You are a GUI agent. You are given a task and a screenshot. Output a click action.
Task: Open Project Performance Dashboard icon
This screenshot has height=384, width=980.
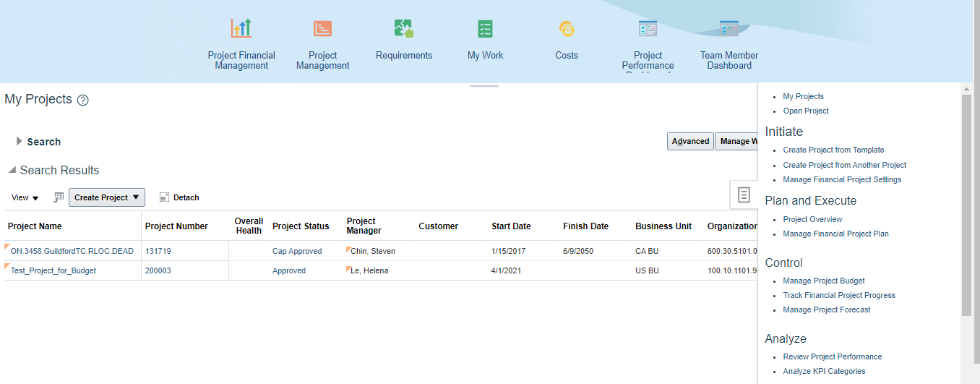(x=648, y=29)
